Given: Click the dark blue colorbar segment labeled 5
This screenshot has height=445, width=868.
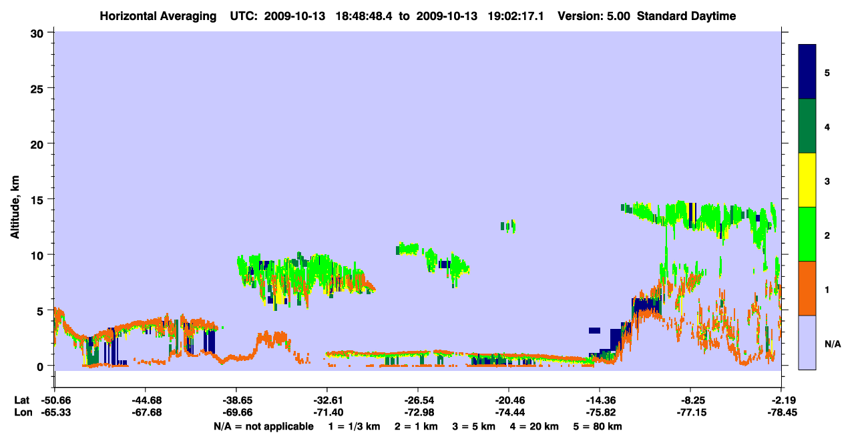Looking at the screenshot, I should pos(807,72).
